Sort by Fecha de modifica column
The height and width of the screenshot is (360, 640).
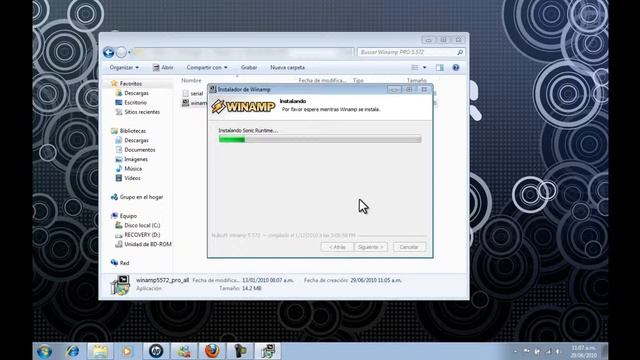tap(322, 80)
